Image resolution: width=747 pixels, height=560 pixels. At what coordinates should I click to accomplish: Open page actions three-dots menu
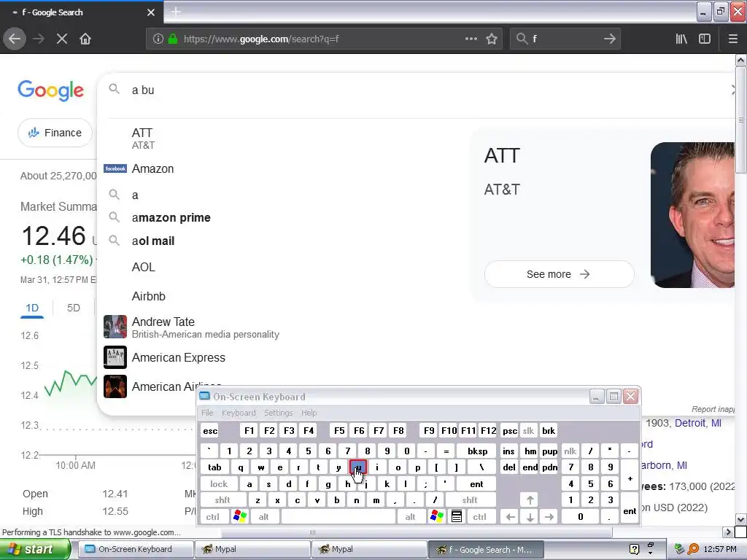471,39
